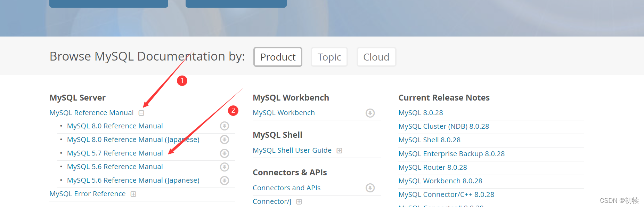The height and width of the screenshot is (207, 644).
Task: Open the MySQL Workbench documentation link
Action: 284,113
